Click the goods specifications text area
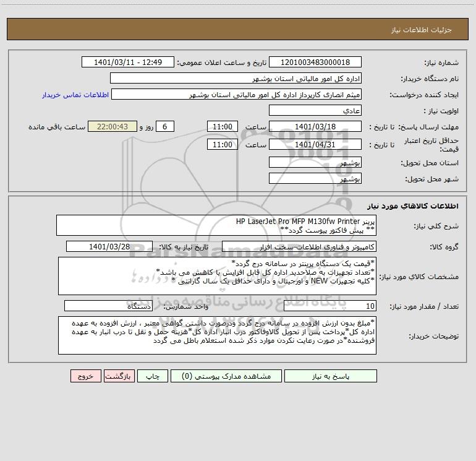Image resolution: width=476 pixels, height=461 pixels. pyautogui.click(x=217, y=276)
